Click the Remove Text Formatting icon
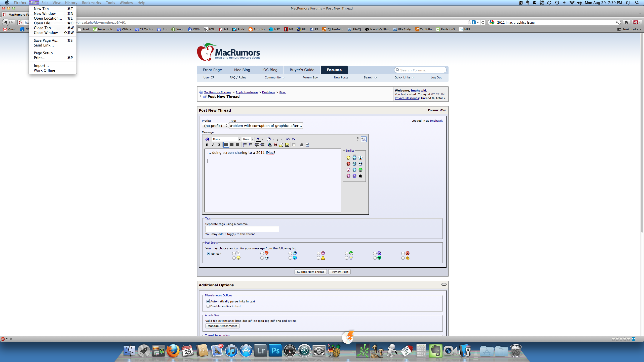The image size is (644, 362). pyautogui.click(x=207, y=139)
